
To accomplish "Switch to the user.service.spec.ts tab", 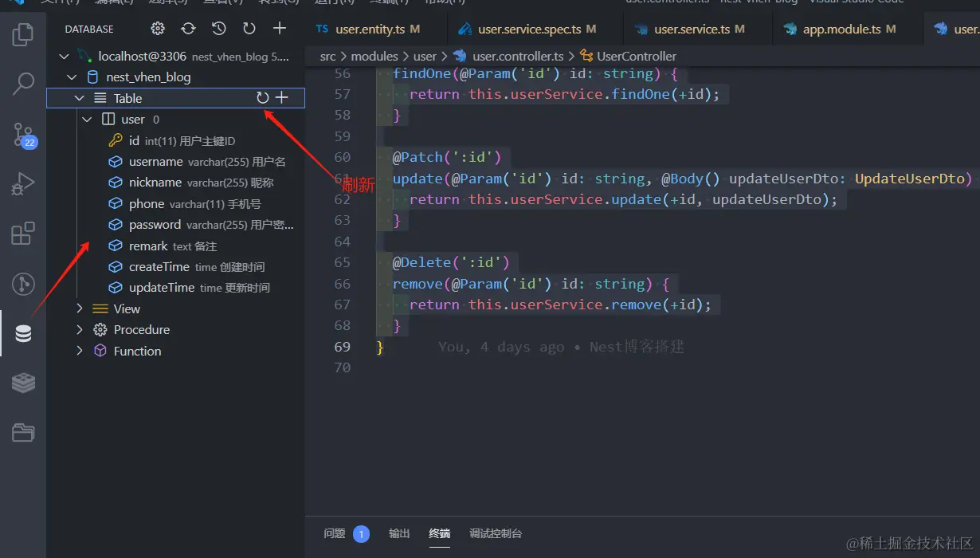I will click(535, 29).
